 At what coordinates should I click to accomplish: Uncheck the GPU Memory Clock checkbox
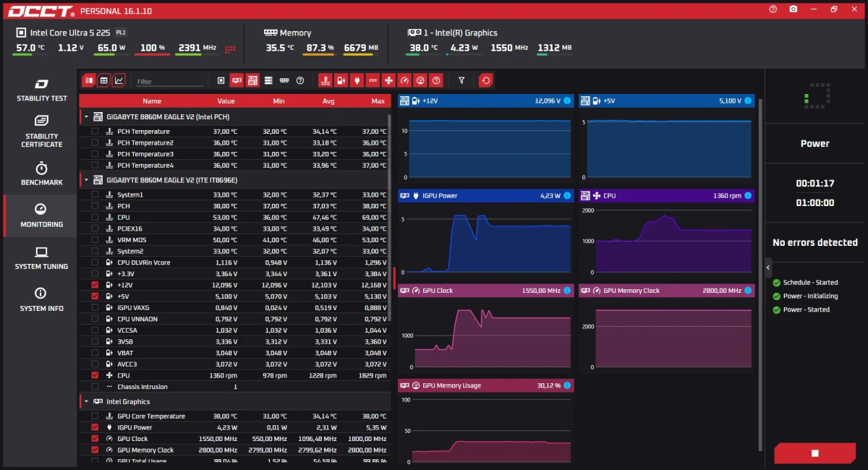[x=95, y=450]
